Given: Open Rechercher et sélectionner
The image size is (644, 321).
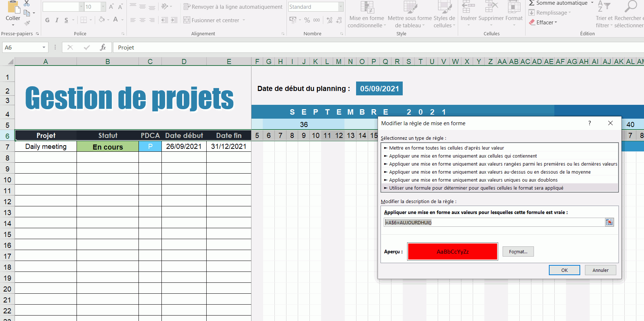Looking at the screenshot, I should tap(629, 15).
